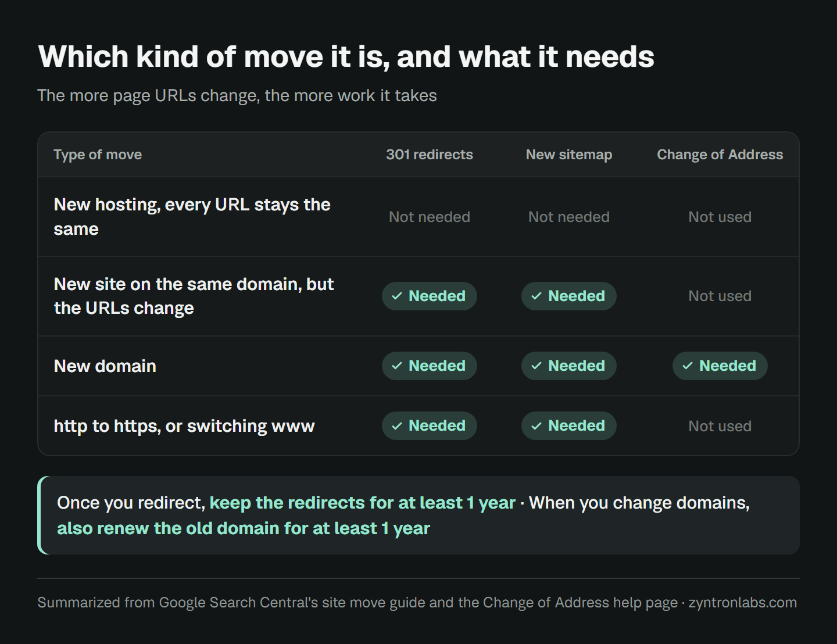The width and height of the screenshot is (837, 644).
Task: Select the 'New hosting, every URL stays the same' row label
Action: pyautogui.click(x=192, y=217)
